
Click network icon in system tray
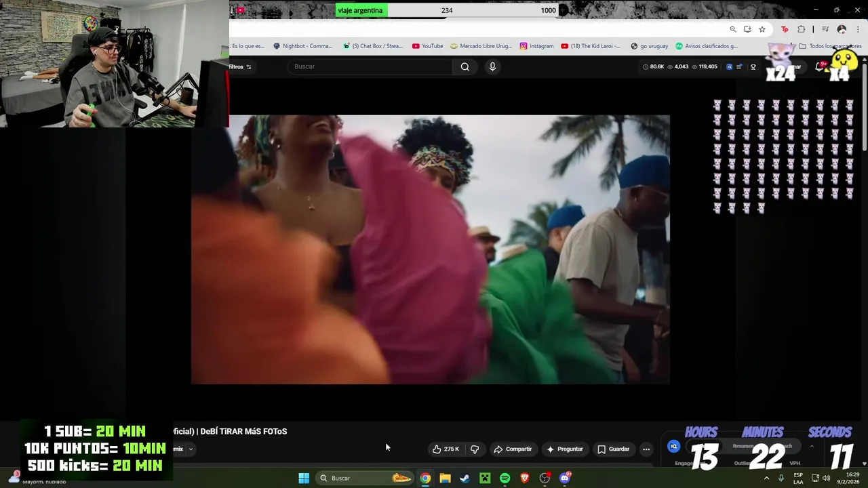[x=815, y=478]
